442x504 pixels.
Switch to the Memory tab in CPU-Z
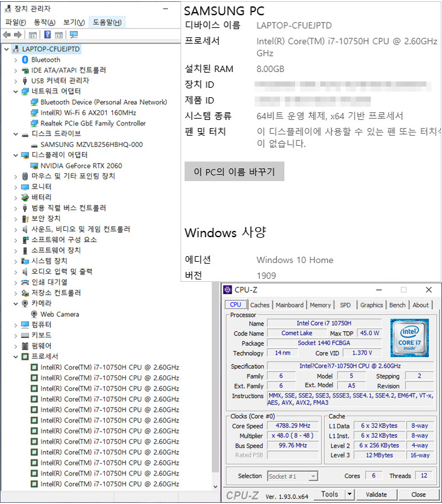(x=320, y=305)
